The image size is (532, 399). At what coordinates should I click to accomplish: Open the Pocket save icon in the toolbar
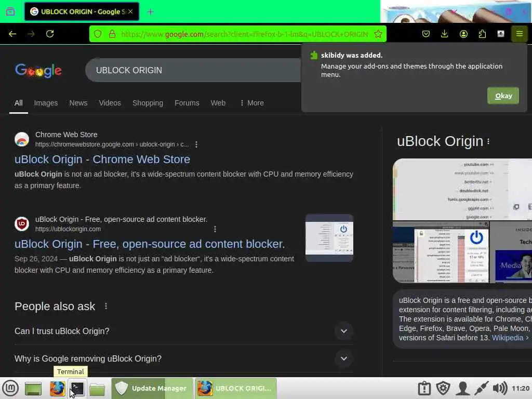[x=426, y=34]
